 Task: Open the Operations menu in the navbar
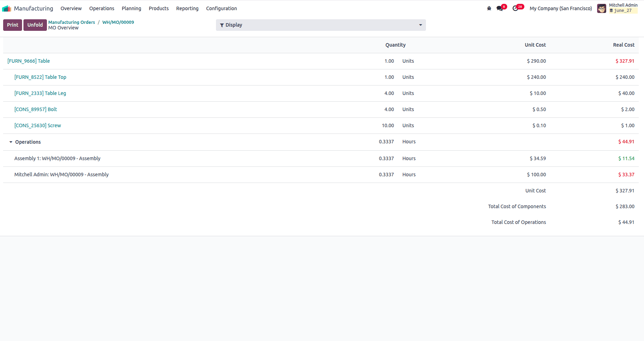tap(101, 8)
